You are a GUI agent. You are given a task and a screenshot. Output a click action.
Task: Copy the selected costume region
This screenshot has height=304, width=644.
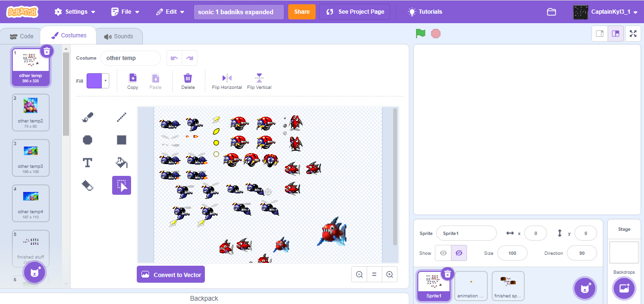(x=132, y=81)
